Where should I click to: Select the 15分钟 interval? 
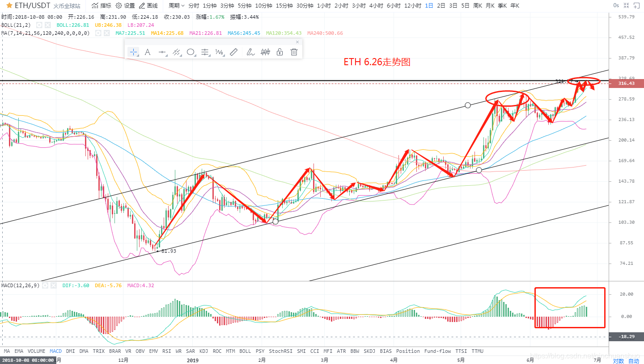(284, 6)
